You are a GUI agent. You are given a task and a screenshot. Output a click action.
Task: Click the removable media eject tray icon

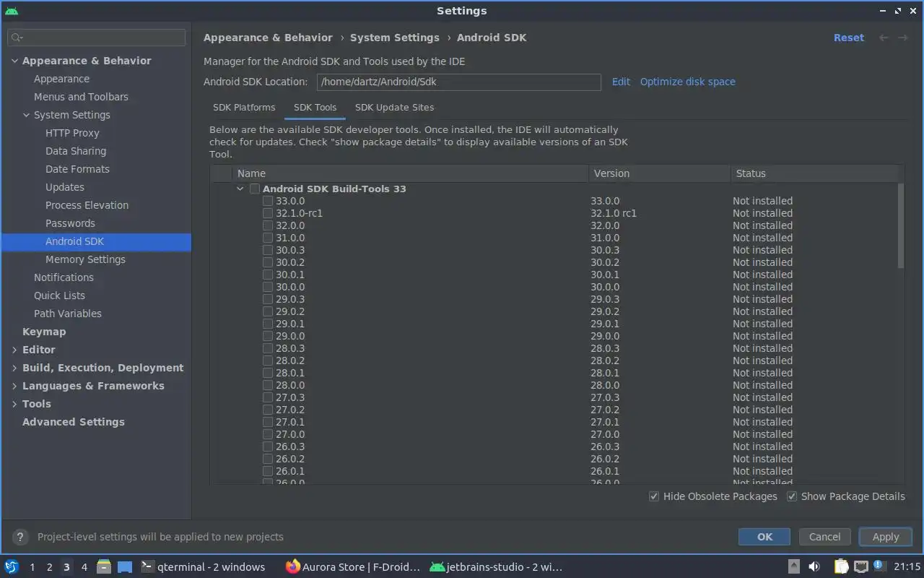pos(793,566)
